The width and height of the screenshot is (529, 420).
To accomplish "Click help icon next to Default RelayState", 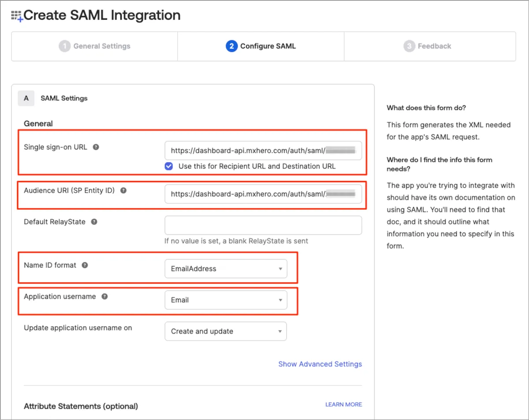I will [94, 222].
